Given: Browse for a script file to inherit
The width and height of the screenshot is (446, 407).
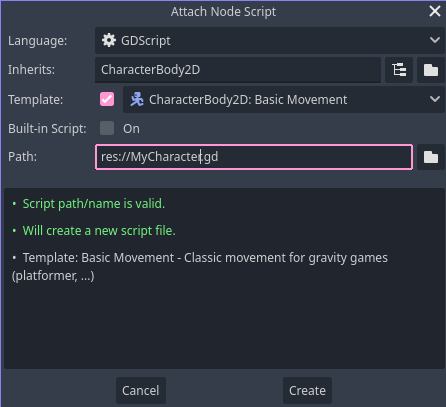Looking at the screenshot, I should [x=431, y=70].
